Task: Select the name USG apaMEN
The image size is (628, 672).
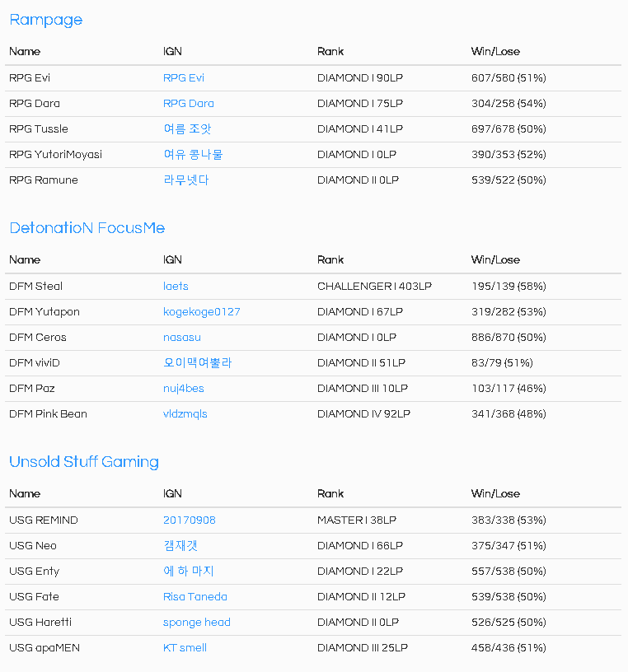Action: (45, 648)
